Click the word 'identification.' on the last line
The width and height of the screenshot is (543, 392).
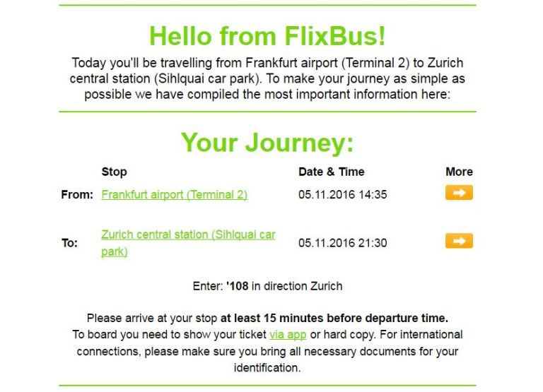point(267,367)
